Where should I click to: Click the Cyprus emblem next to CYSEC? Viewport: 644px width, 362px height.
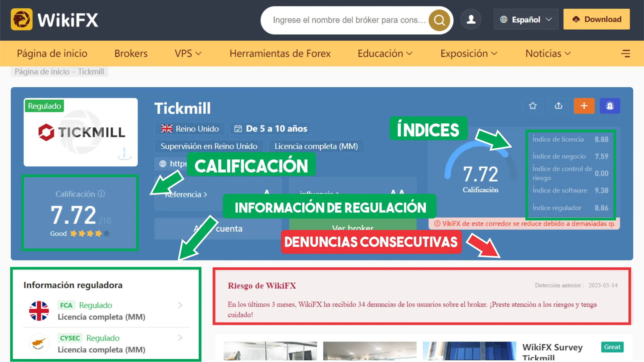pyautogui.click(x=39, y=343)
